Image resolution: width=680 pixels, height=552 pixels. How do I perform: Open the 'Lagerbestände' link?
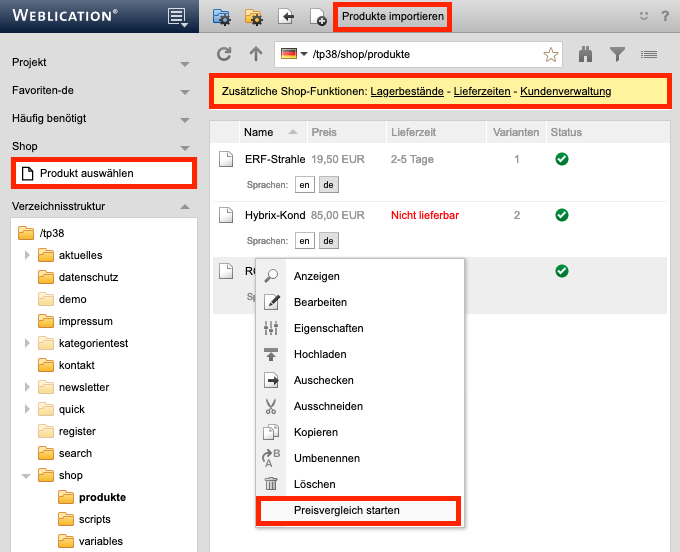tap(406, 92)
